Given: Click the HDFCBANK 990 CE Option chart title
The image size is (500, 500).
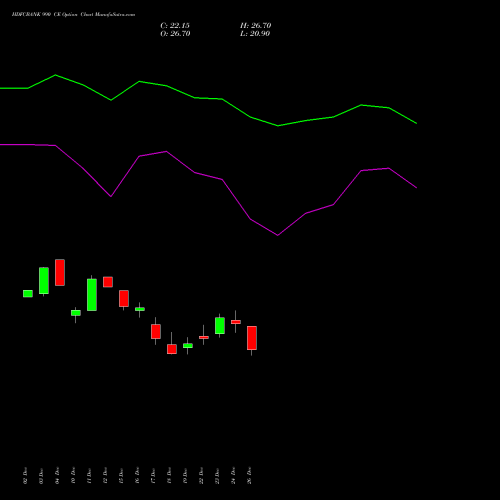Looking at the screenshot, I should pos(73,15).
